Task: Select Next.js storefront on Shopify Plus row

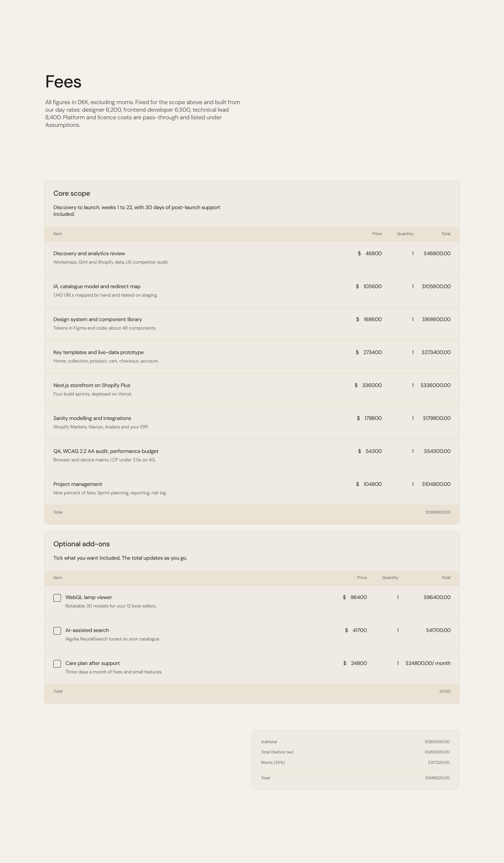Action: pos(252,389)
